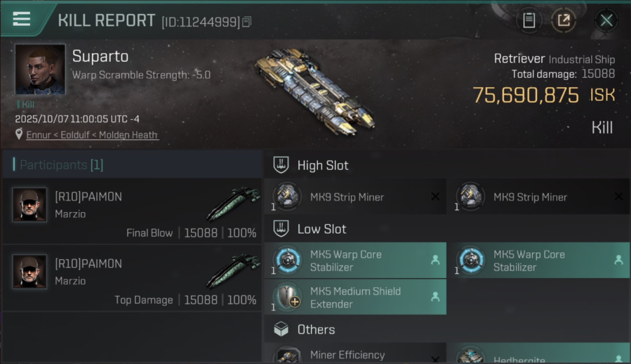
Task: Click the Others section header
Action: 316,330
